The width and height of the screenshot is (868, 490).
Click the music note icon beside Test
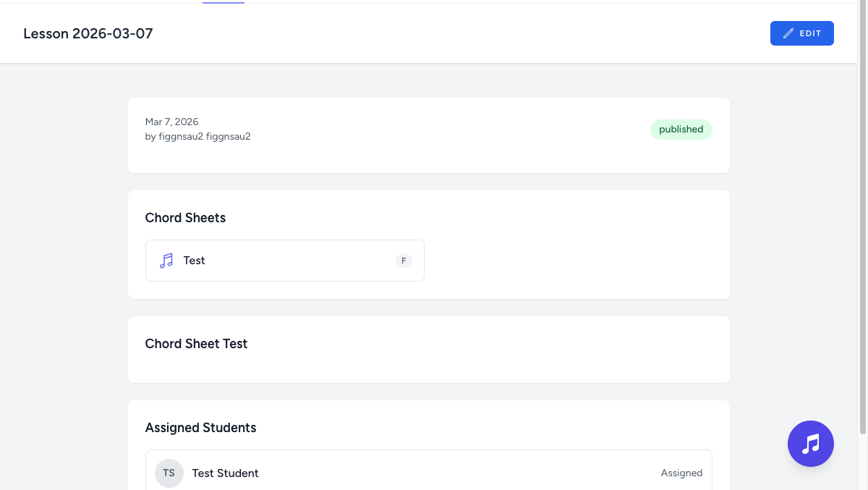[x=166, y=260]
